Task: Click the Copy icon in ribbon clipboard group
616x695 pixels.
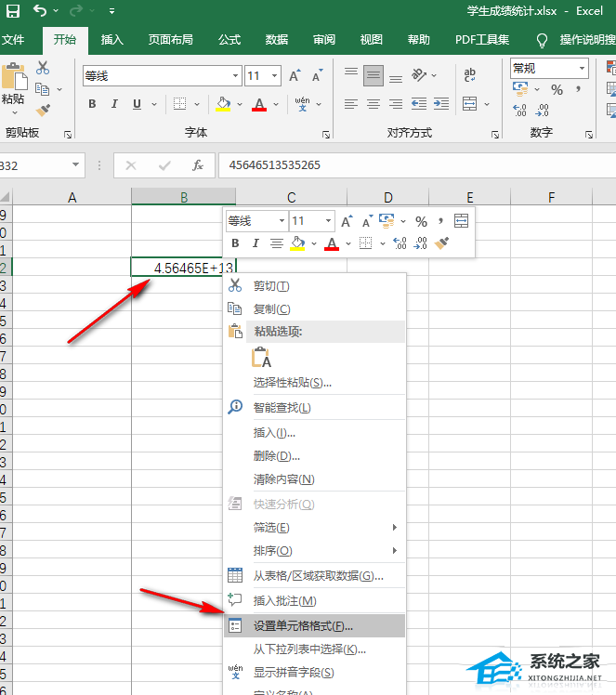Action: [x=42, y=89]
